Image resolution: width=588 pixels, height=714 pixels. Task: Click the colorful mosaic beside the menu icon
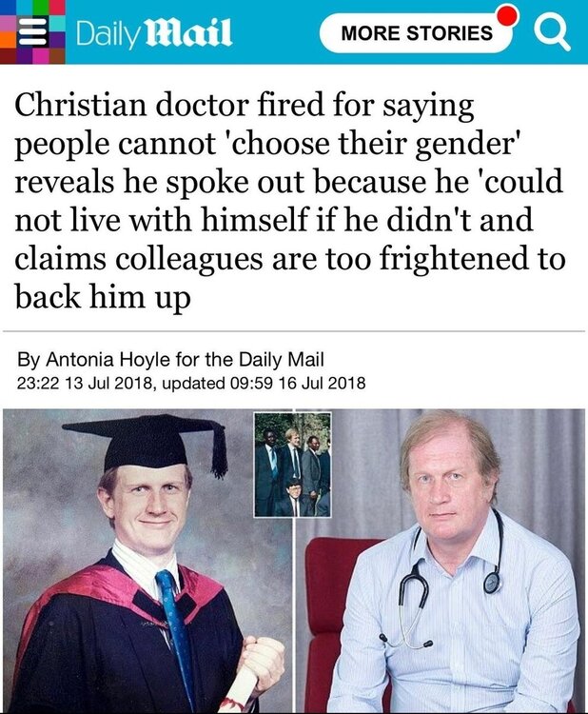point(32,31)
